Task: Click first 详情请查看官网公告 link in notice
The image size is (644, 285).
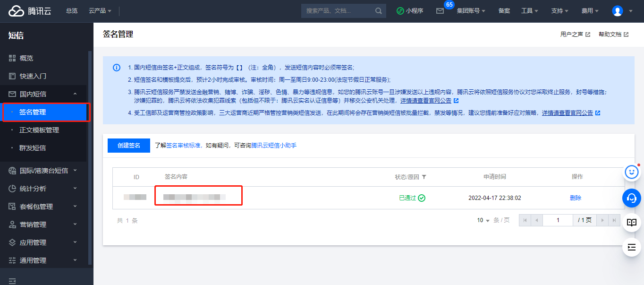Action: (x=429, y=101)
